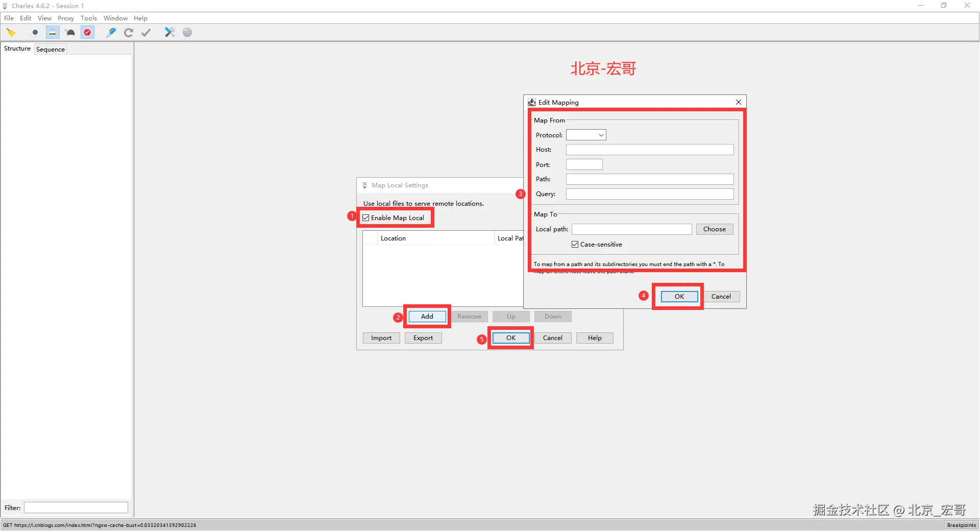Toggle throttling with the turtle icon

(x=70, y=33)
